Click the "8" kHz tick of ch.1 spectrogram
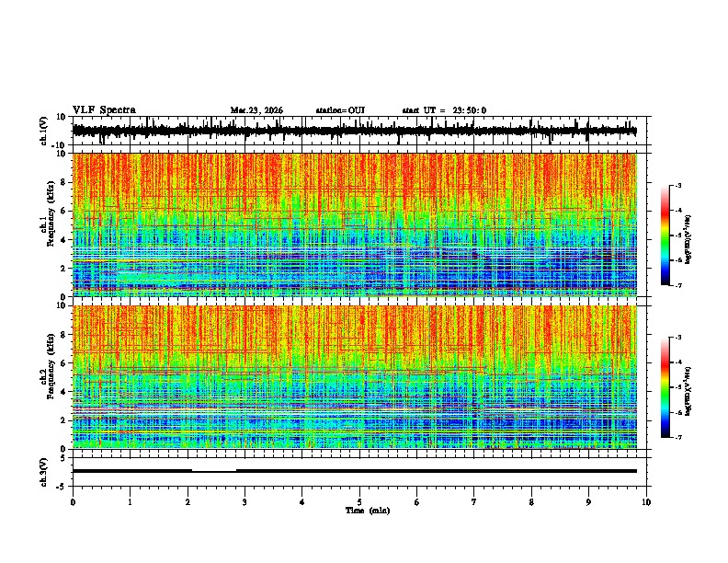 64,182
